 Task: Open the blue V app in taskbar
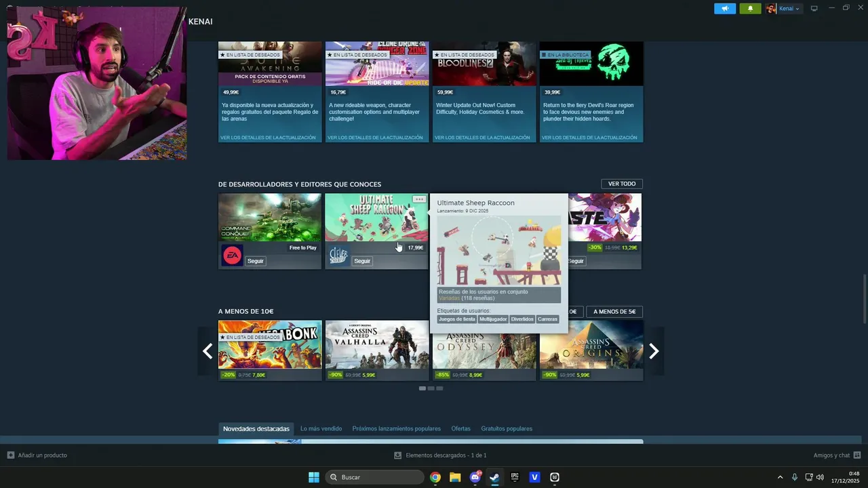pyautogui.click(x=534, y=477)
